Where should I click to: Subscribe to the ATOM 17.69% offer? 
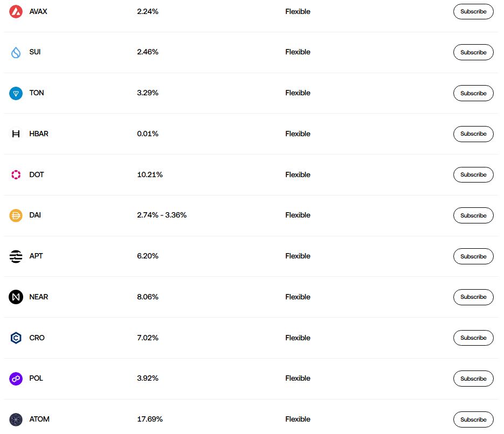473,419
